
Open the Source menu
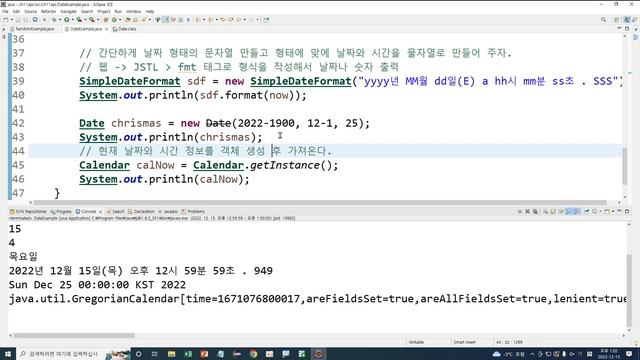tap(30, 11)
